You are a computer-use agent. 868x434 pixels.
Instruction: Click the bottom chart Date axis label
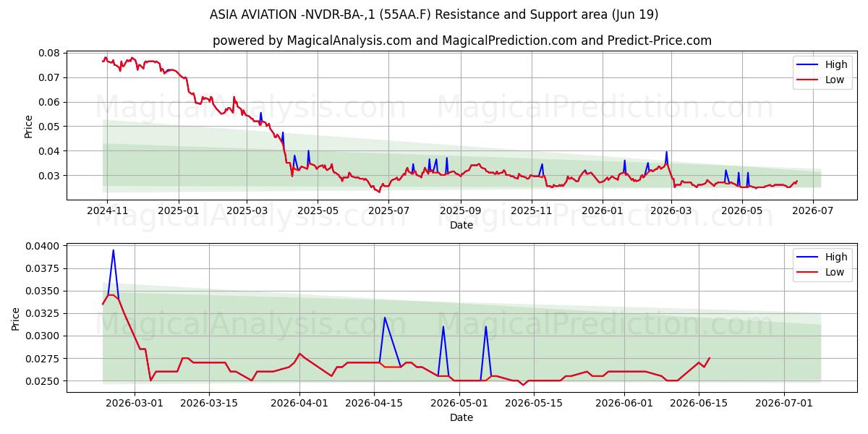461,417
